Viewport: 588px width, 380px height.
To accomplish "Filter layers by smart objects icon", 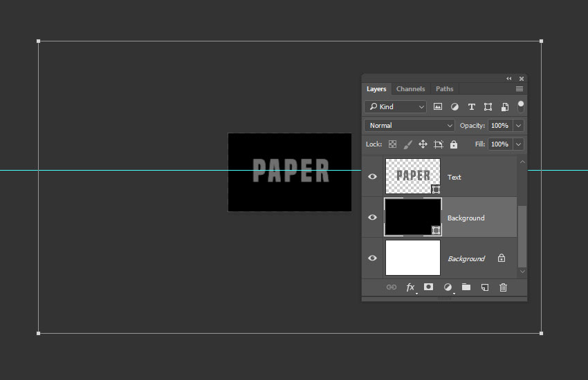I will (x=505, y=106).
